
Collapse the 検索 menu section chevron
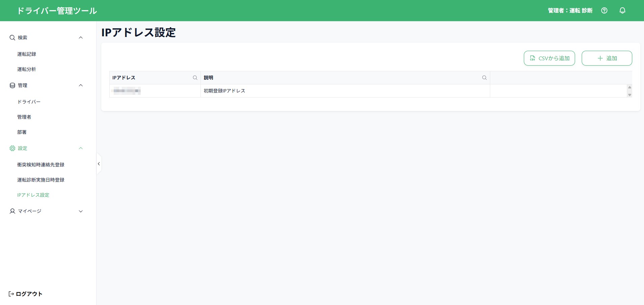tap(81, 38)
